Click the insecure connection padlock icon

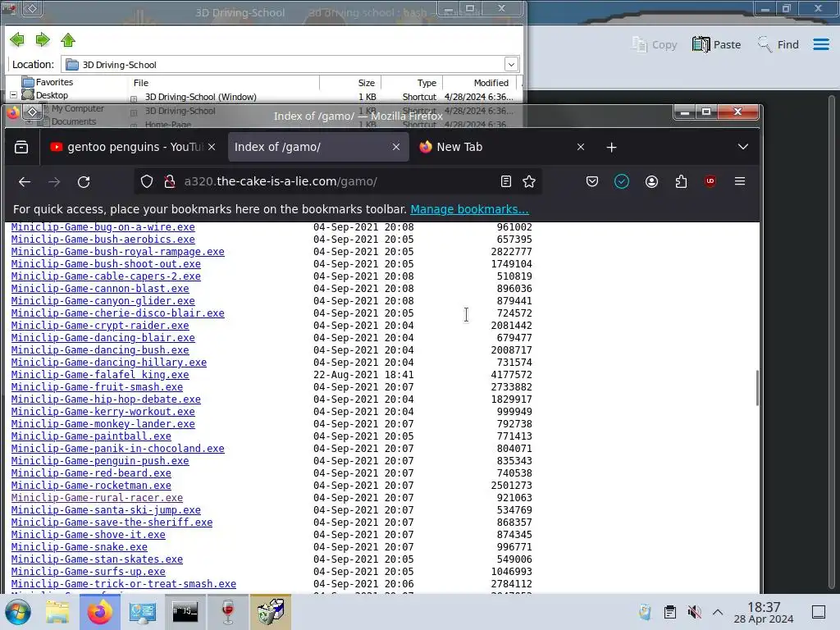click(170, 181)
